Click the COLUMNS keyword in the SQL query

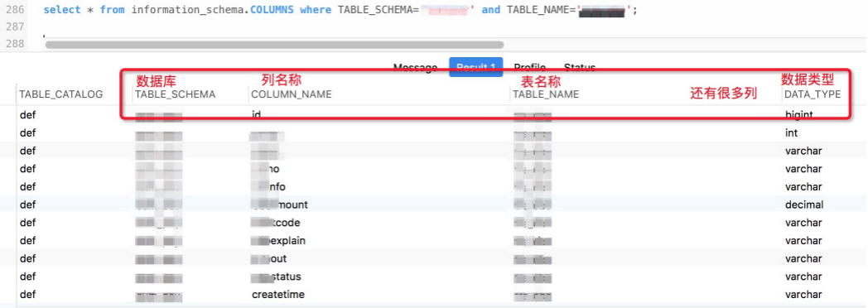pyautogui.click(x=272, y=10)
